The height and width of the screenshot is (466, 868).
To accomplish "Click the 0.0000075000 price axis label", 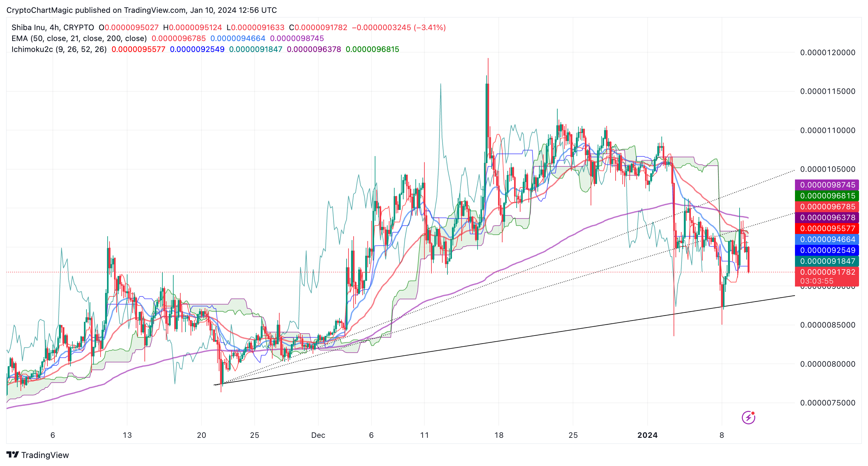I will [828, 403].
